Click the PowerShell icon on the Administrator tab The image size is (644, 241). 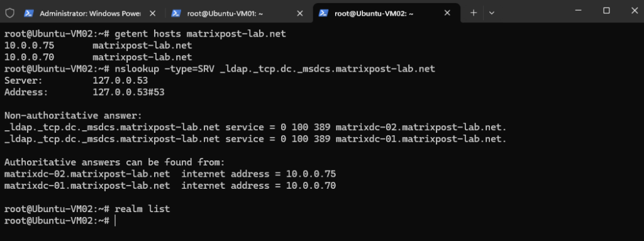(x=28, y=13)
